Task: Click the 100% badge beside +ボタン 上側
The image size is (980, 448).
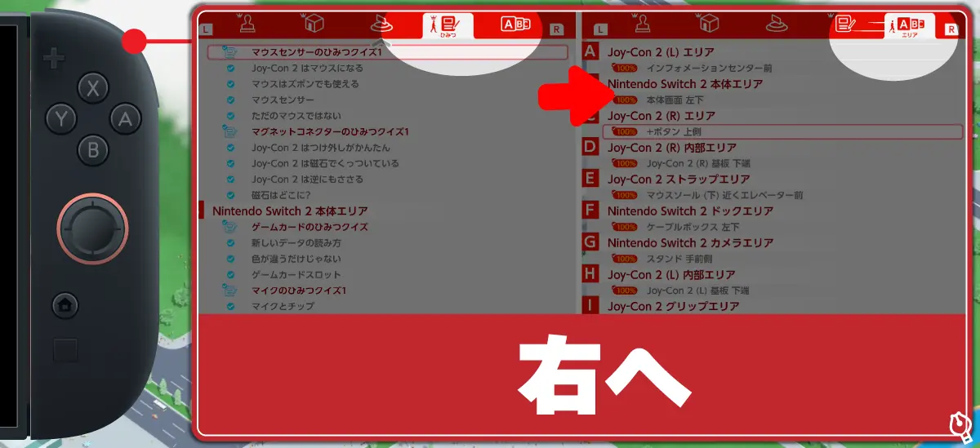Action: 625,131
